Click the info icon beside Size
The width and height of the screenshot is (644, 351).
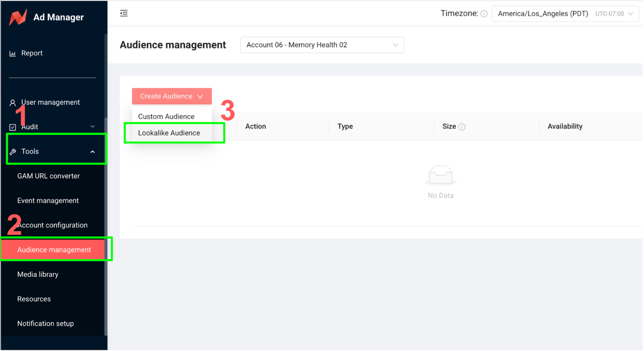click(x=462, y=127)
